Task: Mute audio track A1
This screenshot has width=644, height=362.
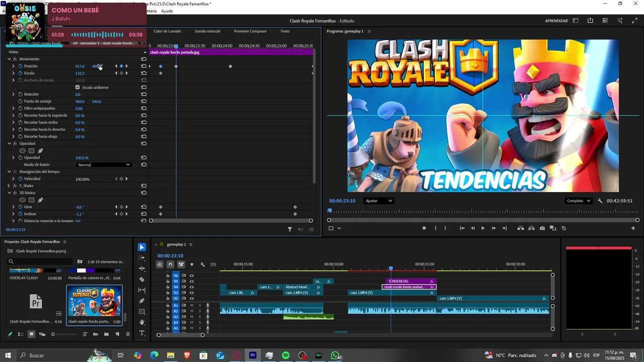Action: pos(191,306)
